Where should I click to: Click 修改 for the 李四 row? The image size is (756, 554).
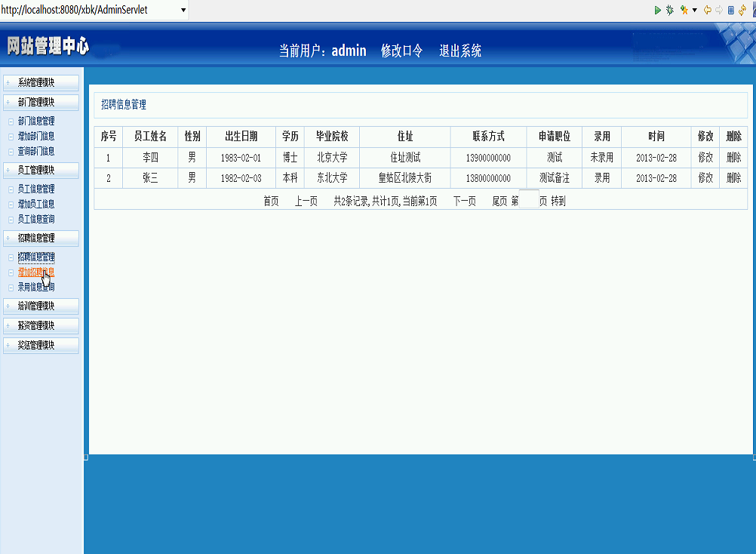click(705, 158)
